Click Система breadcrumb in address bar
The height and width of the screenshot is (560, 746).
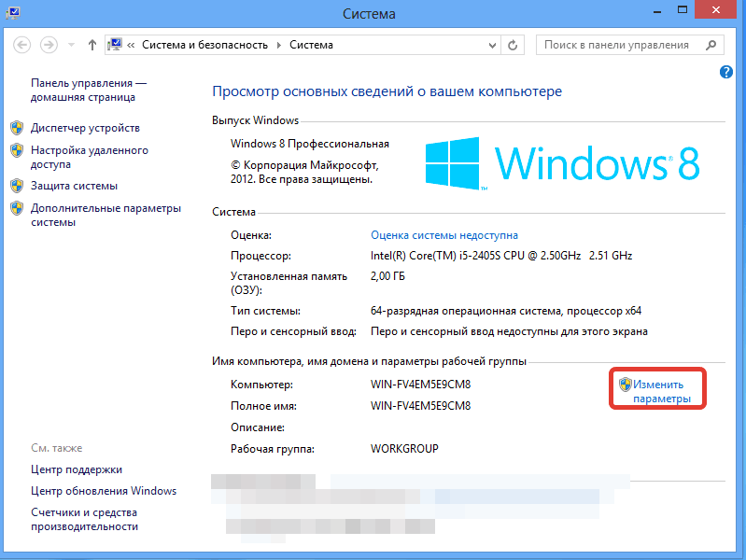click(311, 45)
